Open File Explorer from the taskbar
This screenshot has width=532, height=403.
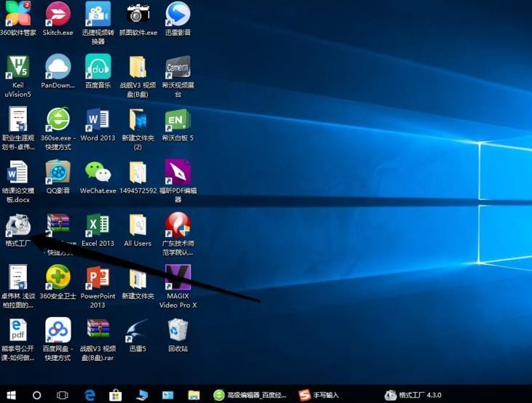click(194, 395)
